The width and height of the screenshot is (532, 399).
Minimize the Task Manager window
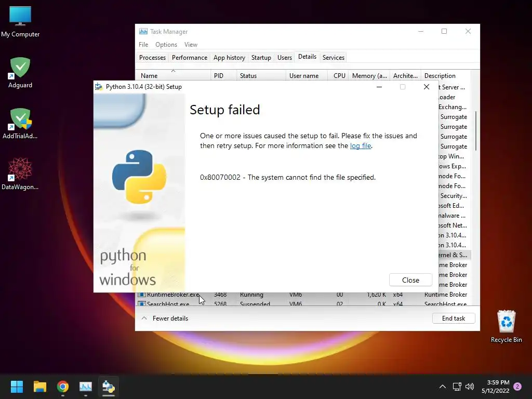coord(421,31)
